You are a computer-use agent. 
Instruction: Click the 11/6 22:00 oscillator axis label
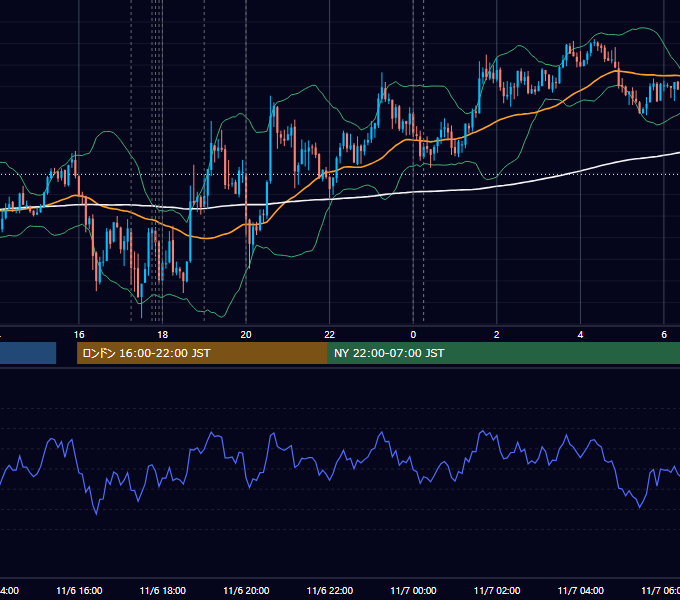330,590
